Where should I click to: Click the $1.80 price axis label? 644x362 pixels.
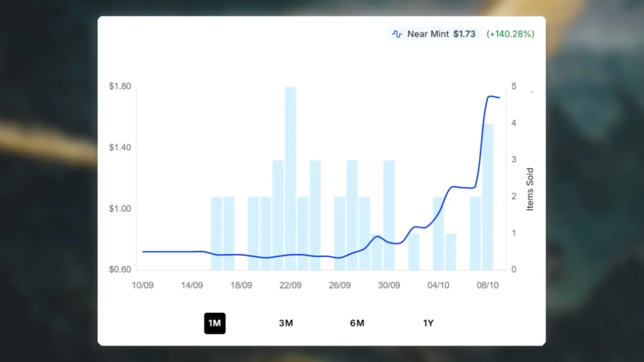pyautogui.click(x=120, y=86)
